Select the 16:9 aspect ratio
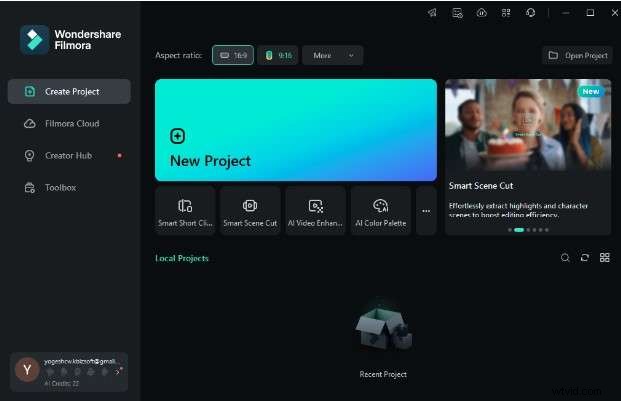This screenshot has height=401, width=621. [233, 55]
